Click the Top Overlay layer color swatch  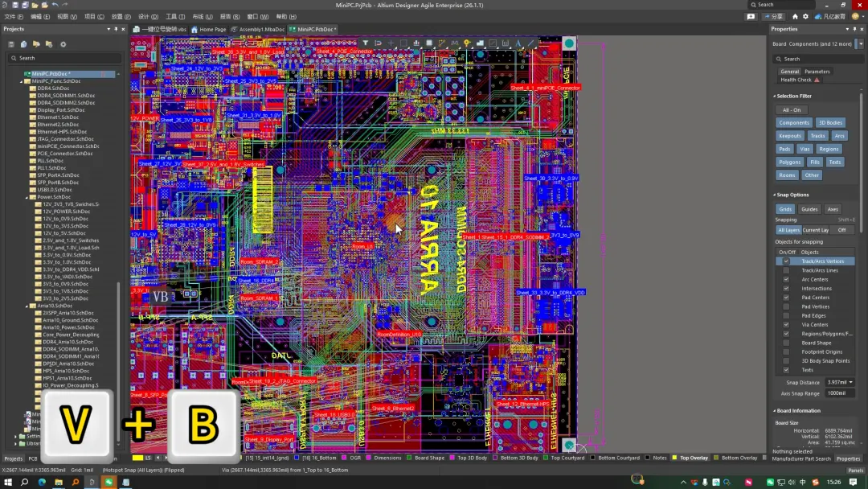[x=674, y=458]
